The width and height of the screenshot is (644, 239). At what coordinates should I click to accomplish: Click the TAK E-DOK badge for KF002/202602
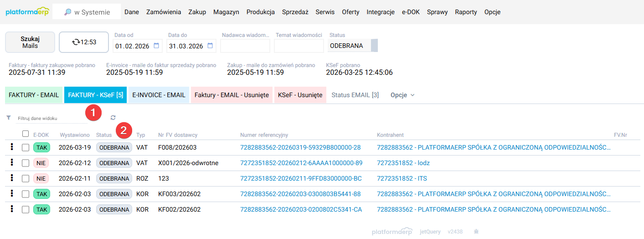point(41,209)
